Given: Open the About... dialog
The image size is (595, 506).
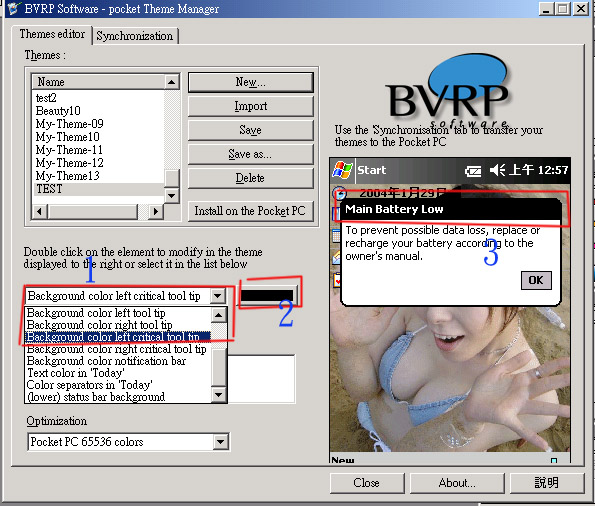Looking at the screenshot, I should coord(457,483).
